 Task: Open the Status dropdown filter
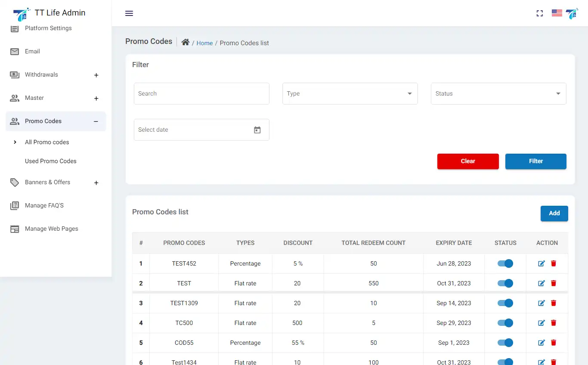[x=498, y=94]
